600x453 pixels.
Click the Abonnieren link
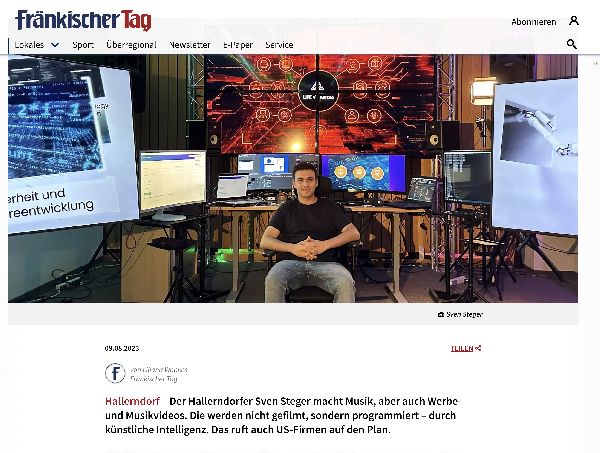pos(533,21)
